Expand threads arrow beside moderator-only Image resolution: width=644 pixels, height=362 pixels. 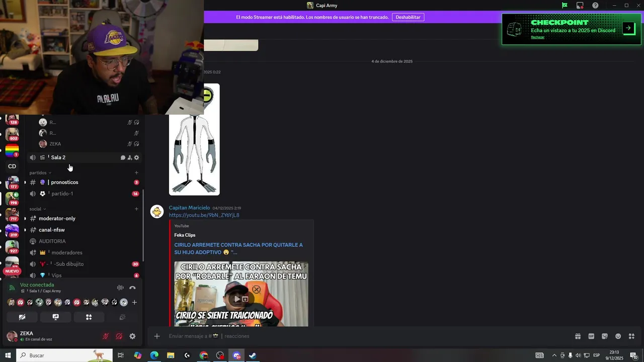[x=25, y=219]
